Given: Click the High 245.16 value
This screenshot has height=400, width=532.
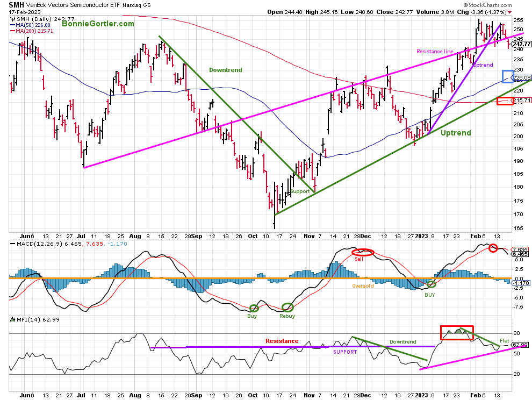Looking at the screenshot, I should click(x=322, y=12).
